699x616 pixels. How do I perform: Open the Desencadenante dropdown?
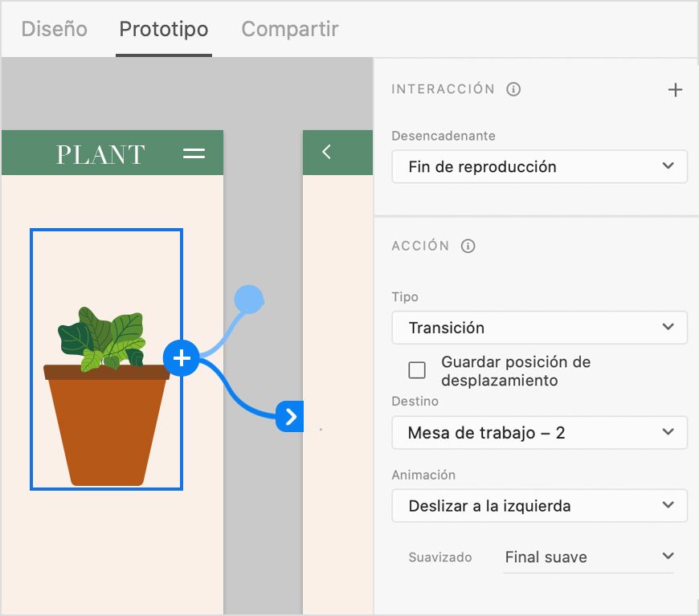point(539,166)
